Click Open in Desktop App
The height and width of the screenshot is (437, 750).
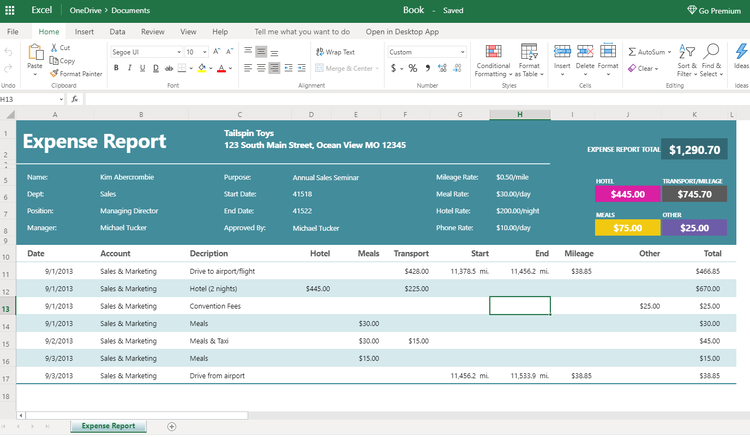[402, 32]
